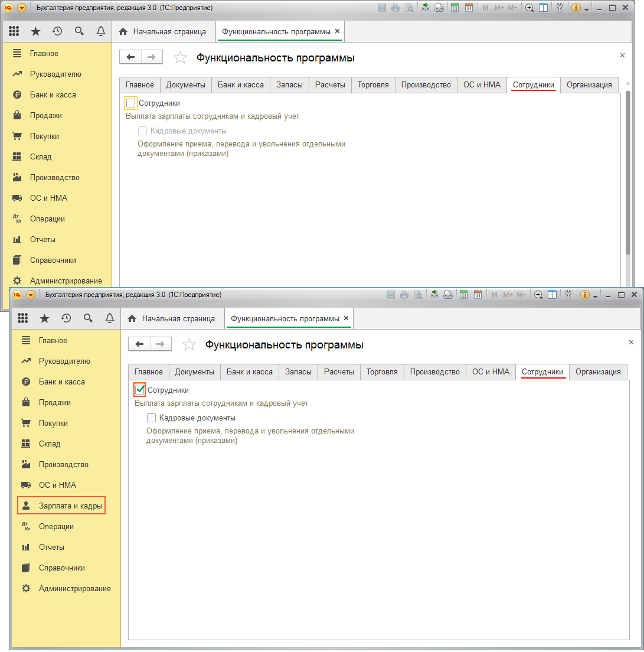Show History in front window toolbar
Screen dimensions: 644x652
pyautogui.click(x=66, y=318)
